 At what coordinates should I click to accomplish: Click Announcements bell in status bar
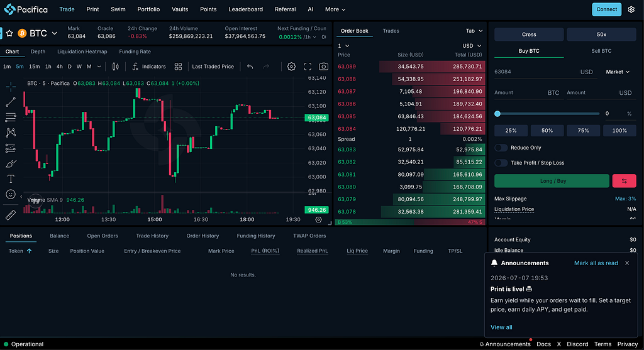click(x=505, y=344)
